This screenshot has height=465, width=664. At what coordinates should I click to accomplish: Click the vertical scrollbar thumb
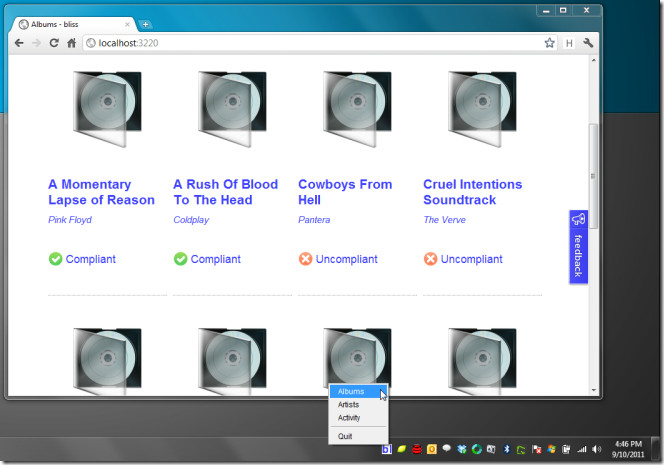[594, 176]
